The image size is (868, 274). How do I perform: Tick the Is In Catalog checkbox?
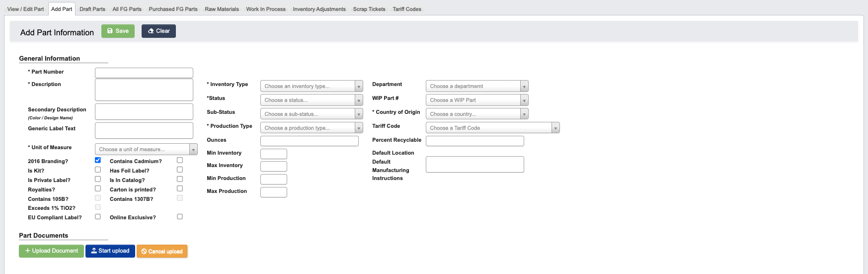pyautogui.click(x=180, y=179)
